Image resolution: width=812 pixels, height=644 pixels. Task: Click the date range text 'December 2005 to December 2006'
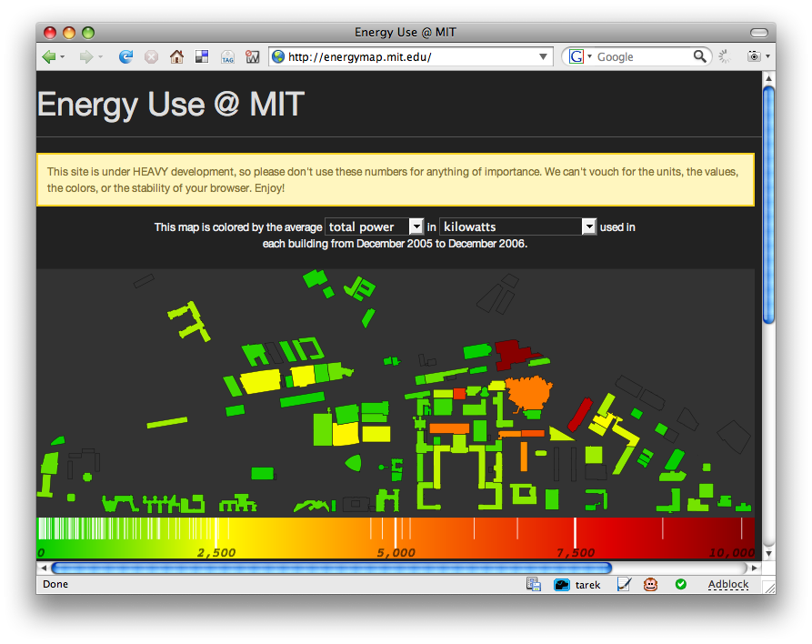coord(441,244)
